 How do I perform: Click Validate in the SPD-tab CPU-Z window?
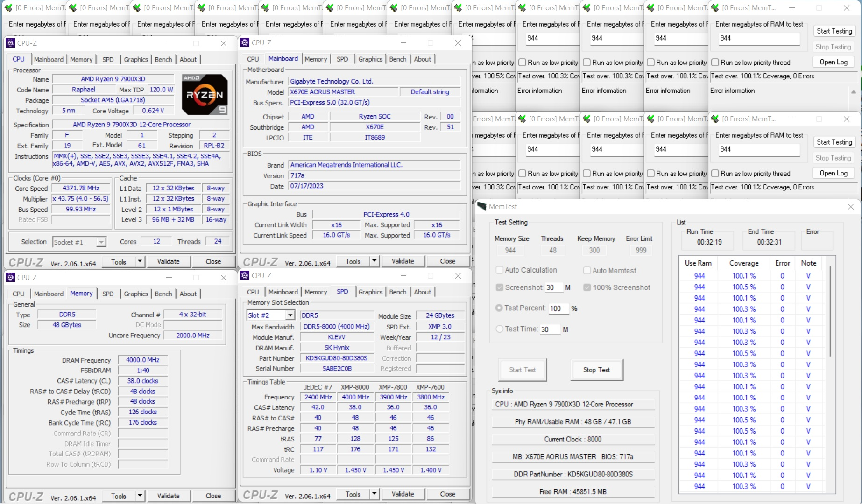click(x=403, y=494)
